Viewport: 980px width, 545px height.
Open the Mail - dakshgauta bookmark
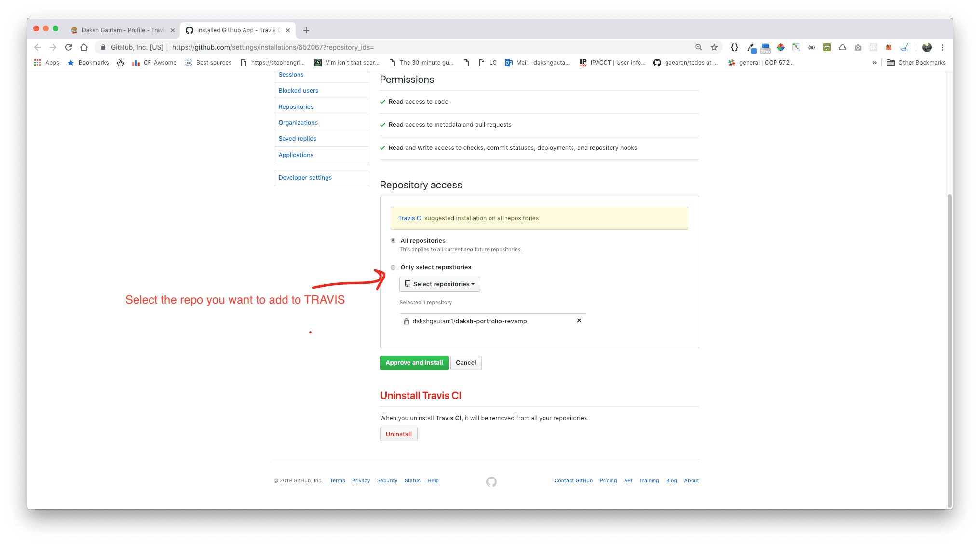tap(537, 63)
